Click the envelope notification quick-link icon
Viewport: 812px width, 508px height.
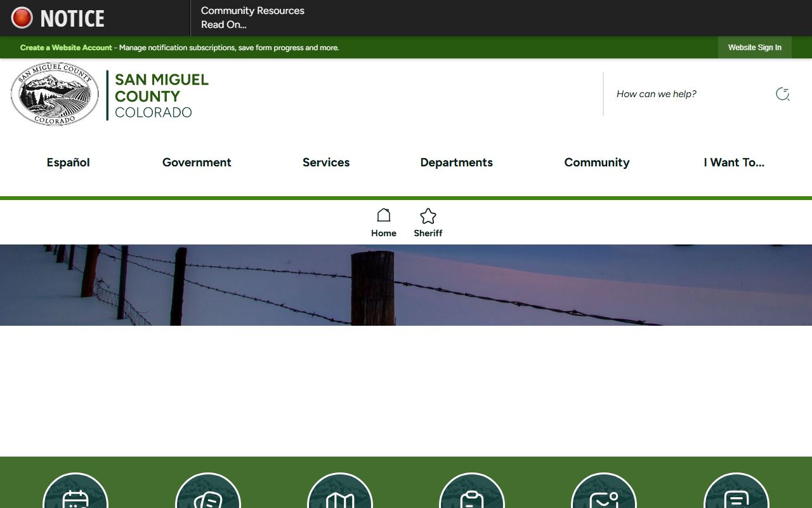(x=604, y=490)
